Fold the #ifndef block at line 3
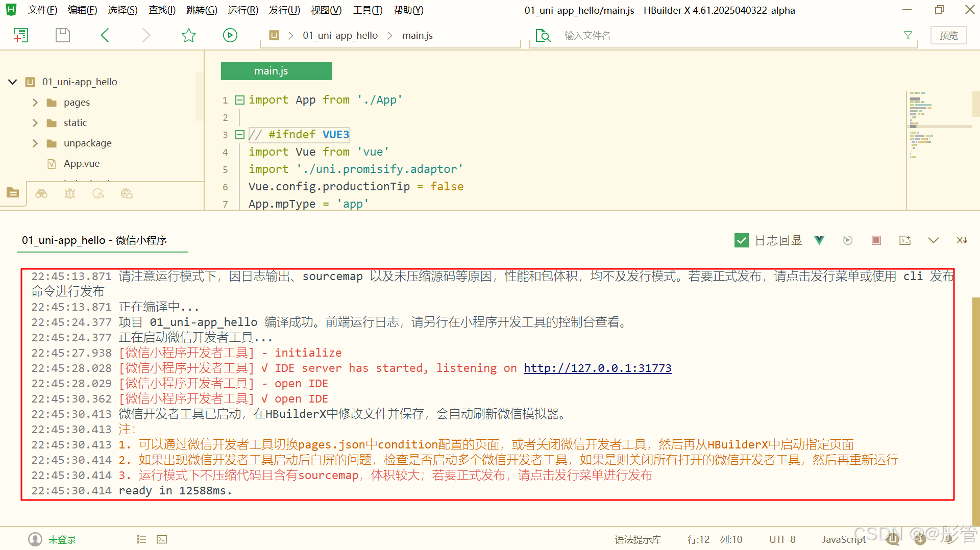The height and width of the screenshot is (550, 980). [240, 135]
